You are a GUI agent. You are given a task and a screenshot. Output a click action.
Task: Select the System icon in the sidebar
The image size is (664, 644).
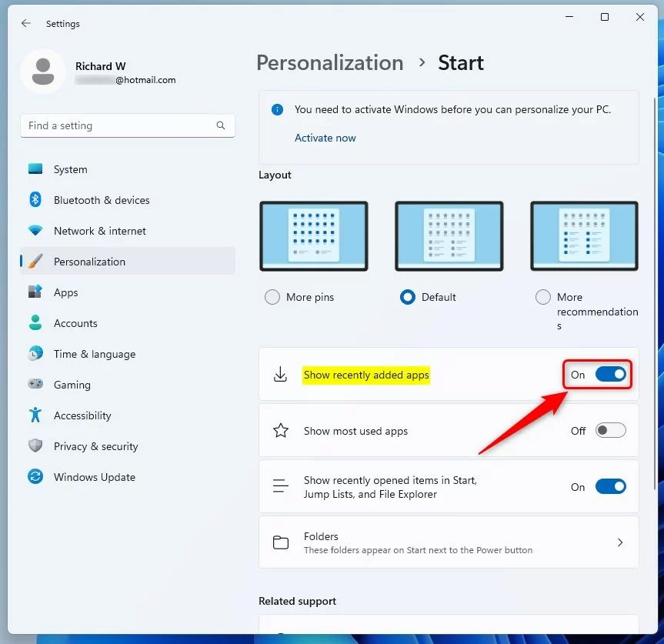click(35, 169)
